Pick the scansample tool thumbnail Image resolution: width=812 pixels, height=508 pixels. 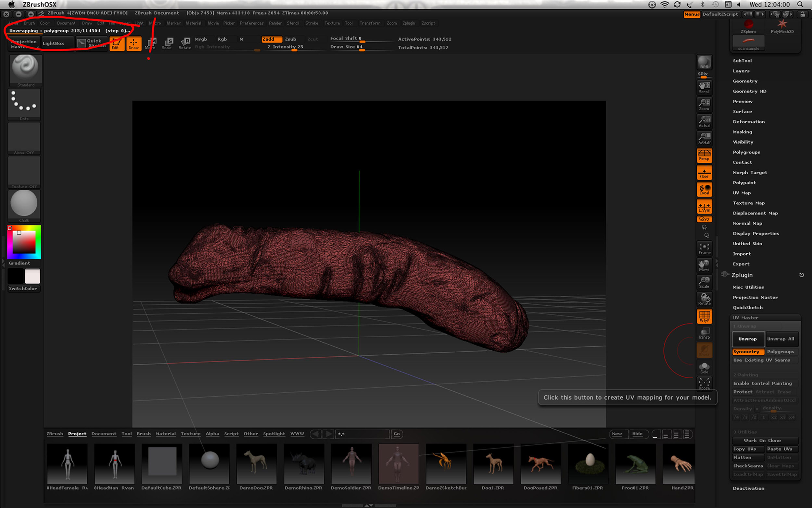[x=749, y=43]
